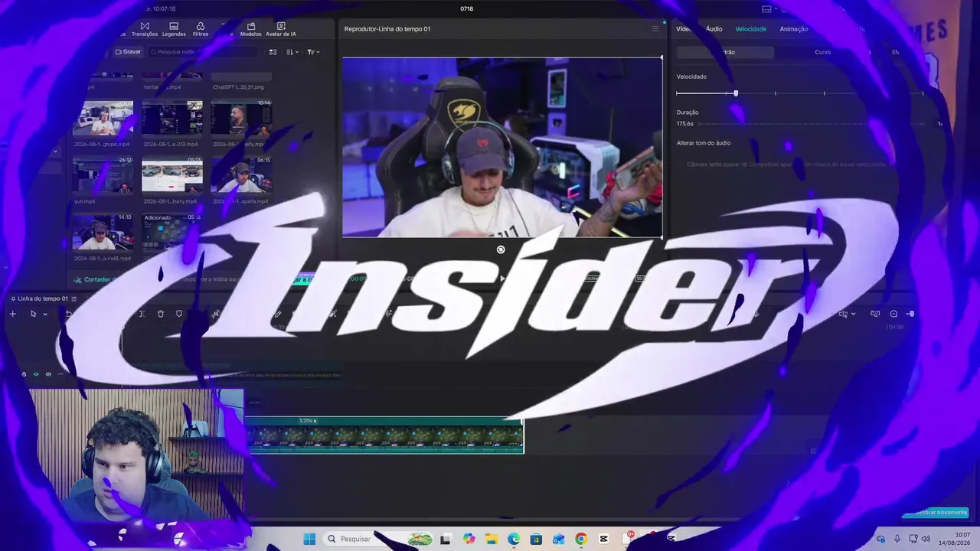The width and height of the screenshot is (980, 551).
Task: Switch to the Vídeo inspector tab
Action: pyautogui.click(x=684, y=29)
